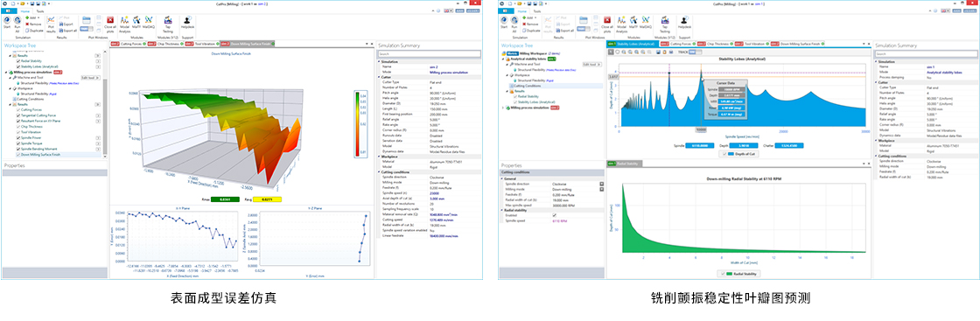Open Spindle direction dropdown in Properties panel
Image resolution: width=980 pixels, height=321 pixels.
pos(602,185)
